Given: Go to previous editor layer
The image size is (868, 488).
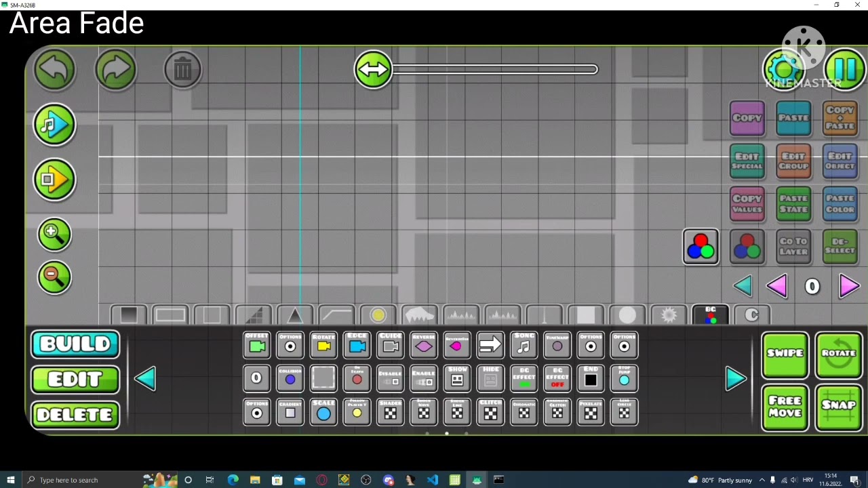Looking at the screenshot, I should (x=777, y=287).
